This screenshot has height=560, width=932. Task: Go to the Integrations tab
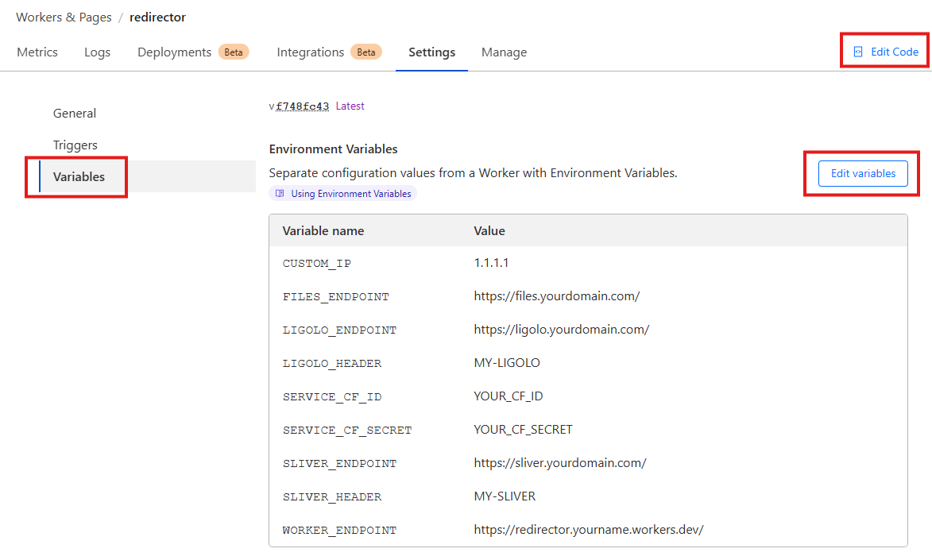coord(311,52)
